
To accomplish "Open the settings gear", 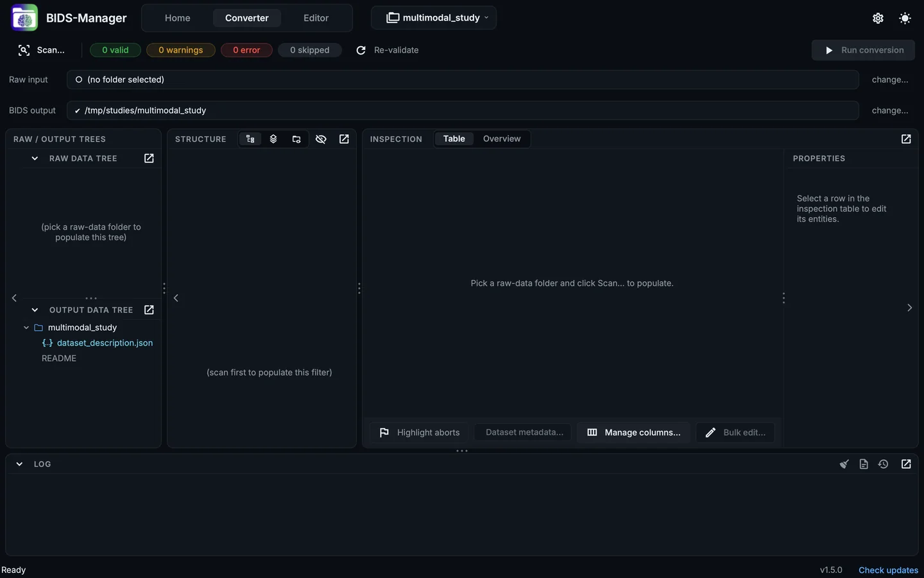I will click(x=878, y=18).
